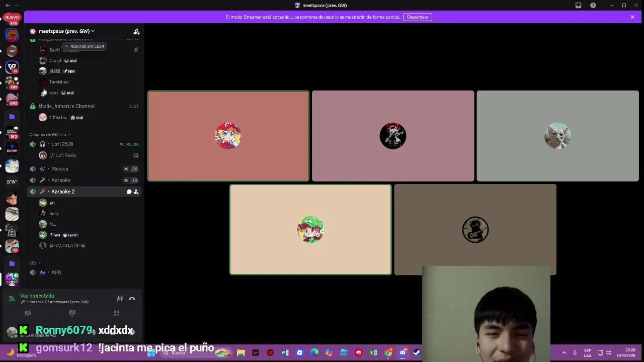Open the NUEVO direct messages icon
644x362 pixels.
pyautogui.click(x=12, y=19)
